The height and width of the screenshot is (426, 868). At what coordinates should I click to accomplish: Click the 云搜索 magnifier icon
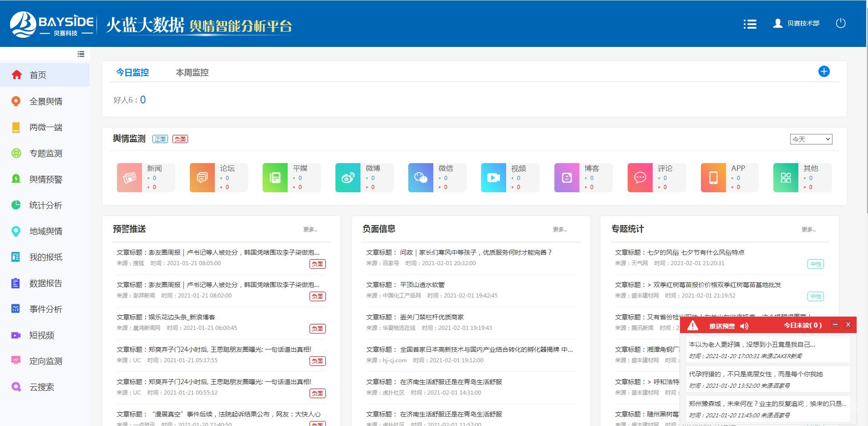(x=16, y=387)
